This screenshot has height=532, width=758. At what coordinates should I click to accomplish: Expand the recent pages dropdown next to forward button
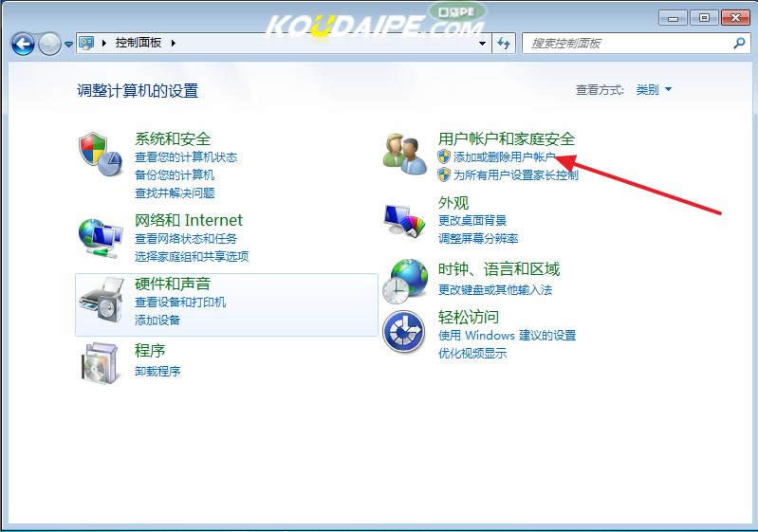click(x=68, y=45)
